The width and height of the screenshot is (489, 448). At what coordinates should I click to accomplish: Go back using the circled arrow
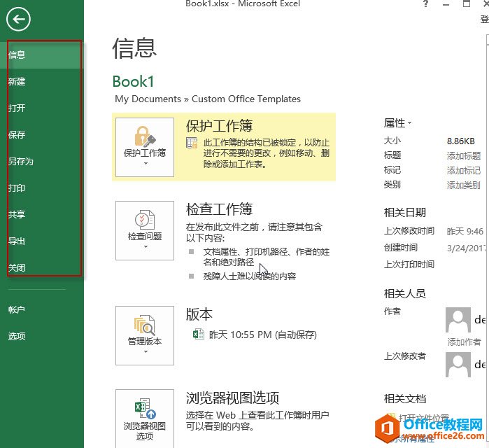[x=18, y=20]
